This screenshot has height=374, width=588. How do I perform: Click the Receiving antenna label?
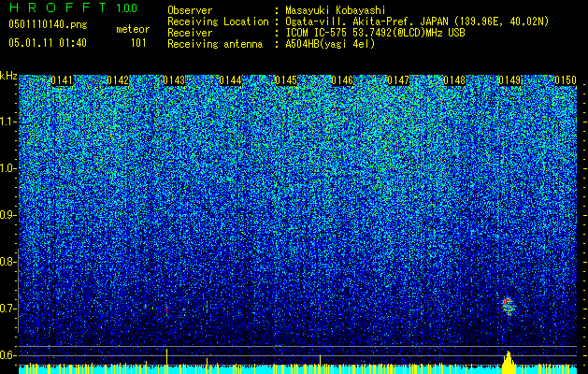(x=215, y=44)
